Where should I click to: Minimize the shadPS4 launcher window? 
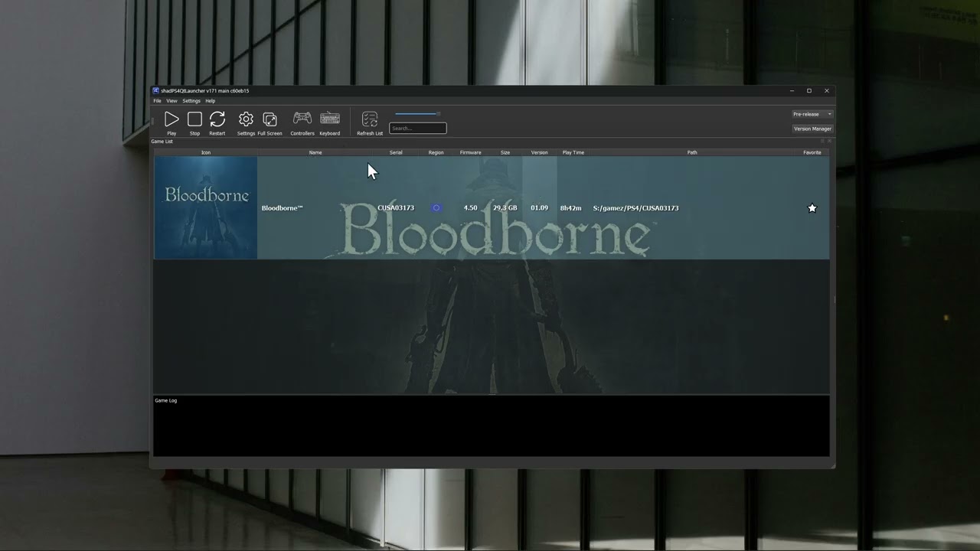point(792,90)
